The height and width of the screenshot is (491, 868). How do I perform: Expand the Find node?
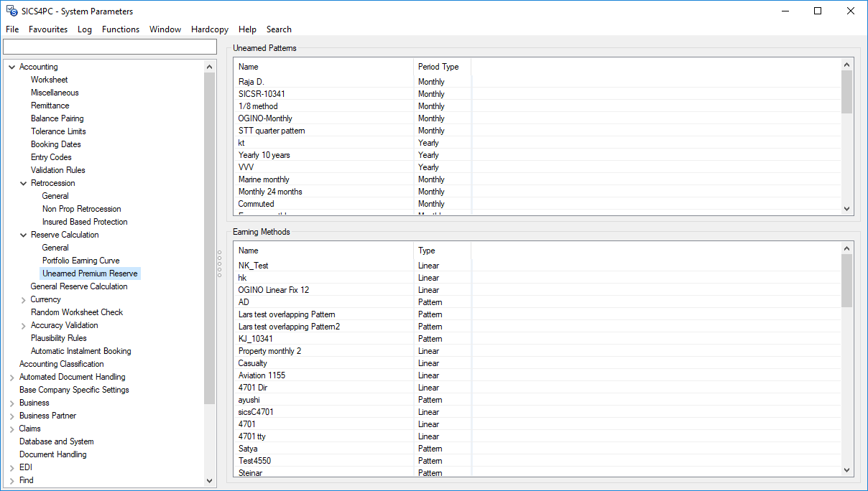point(11,480)
